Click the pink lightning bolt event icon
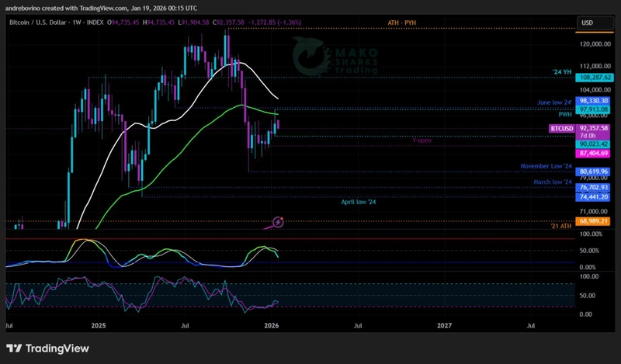This screenshot has width=621, height=364. click(278, 223)
